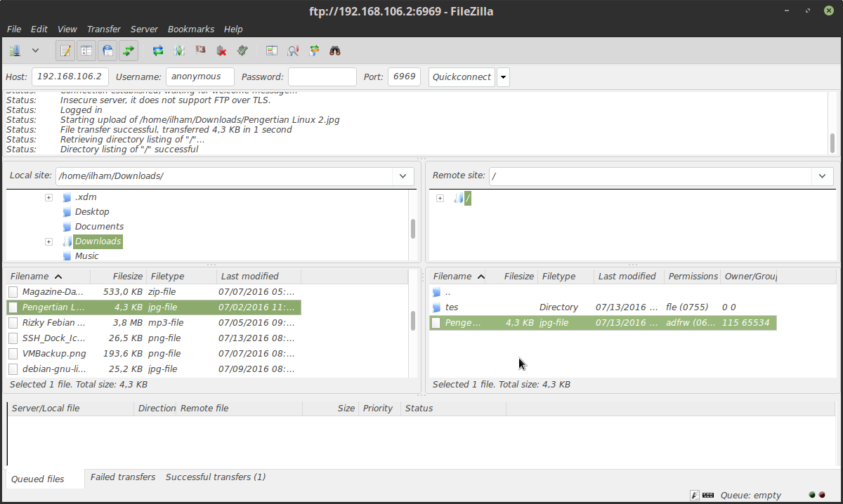The width and height of the screenshot is (843, 504).
Task: Select the Desktop folder in local tree
Action: [x=92, y=212]
